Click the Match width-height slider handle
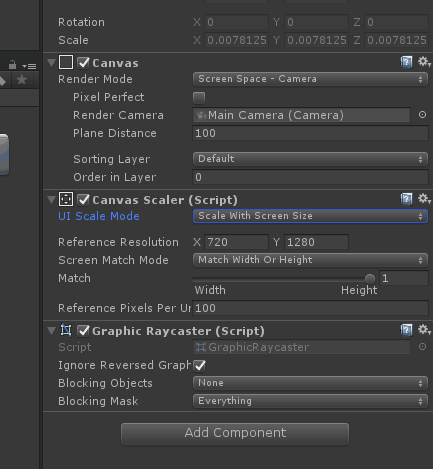 (x=370, y=278)
